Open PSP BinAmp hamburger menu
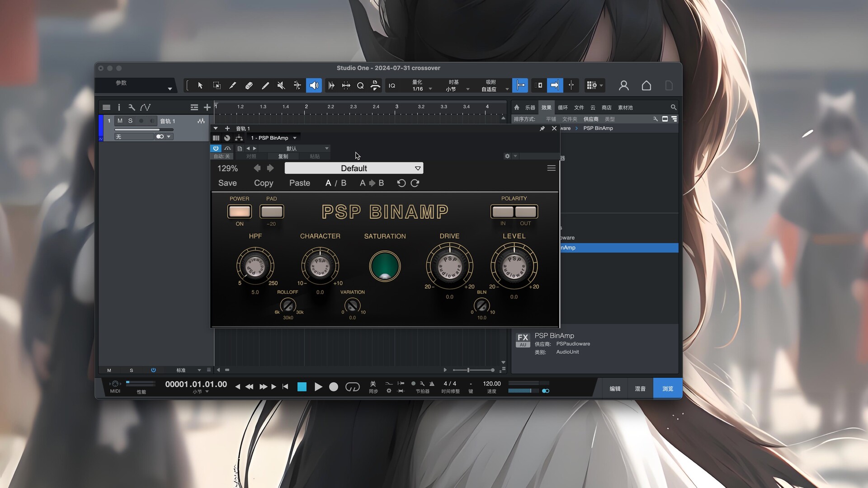The width and height of the screenshot is (868, 488). coord(551,168)
